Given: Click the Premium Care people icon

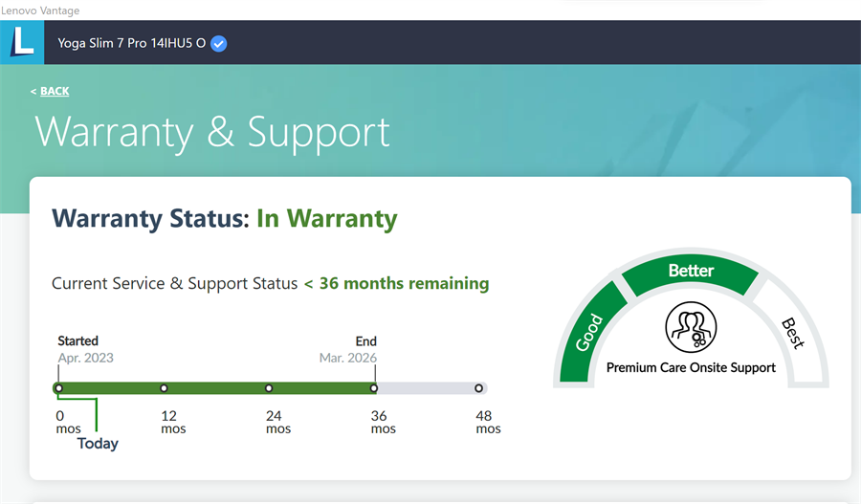Looking at the screenshot, I should click(691, 328).
